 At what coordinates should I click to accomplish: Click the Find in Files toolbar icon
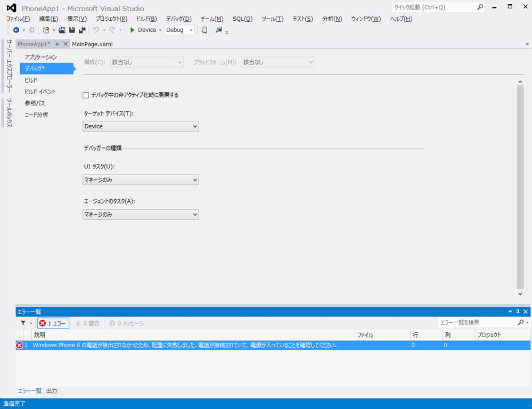(218, 30)
